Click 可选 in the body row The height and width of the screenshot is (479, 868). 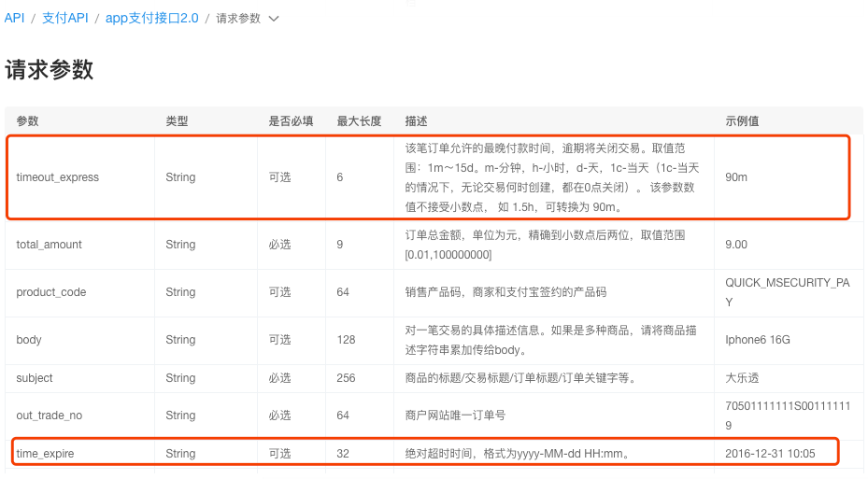point(279,340)
